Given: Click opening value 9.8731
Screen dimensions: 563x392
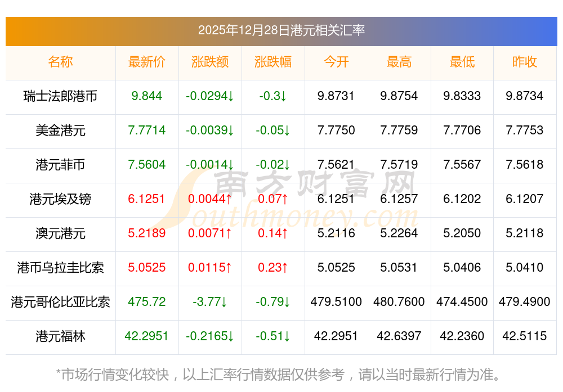Looking at the screenshot, I should (x=336, y=96).
